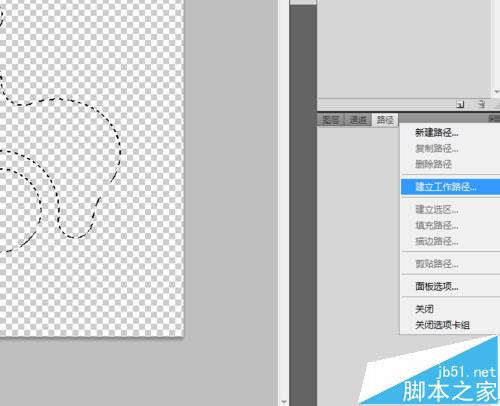The image size is (500, 406).
Task: Select the 路径 tab
Action: [385, 120]
